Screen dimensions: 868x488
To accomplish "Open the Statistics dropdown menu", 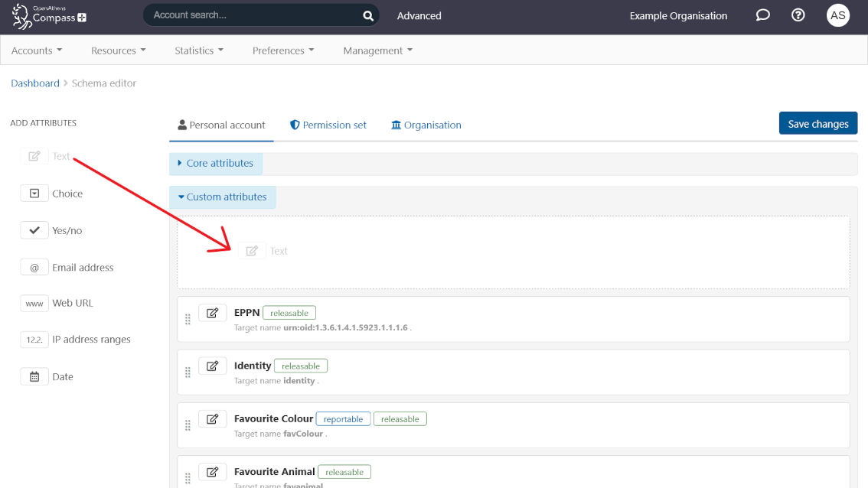I will [199, 50].
